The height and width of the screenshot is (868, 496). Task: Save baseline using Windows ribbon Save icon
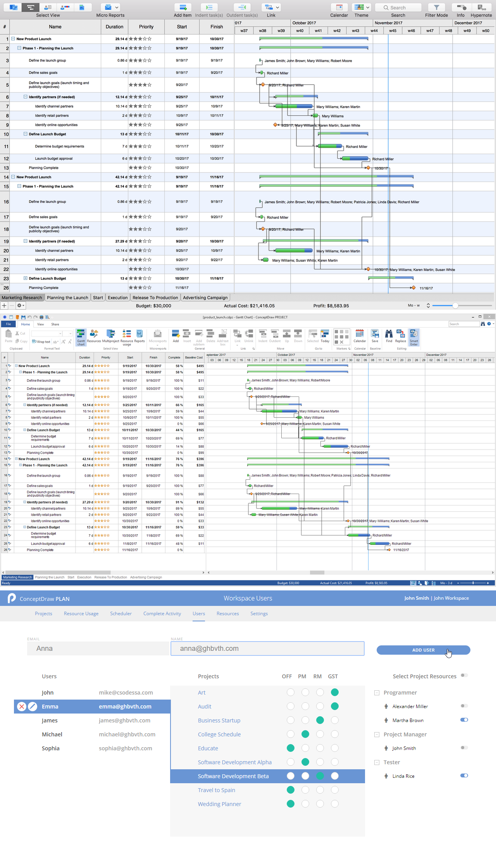coord(375,336)
